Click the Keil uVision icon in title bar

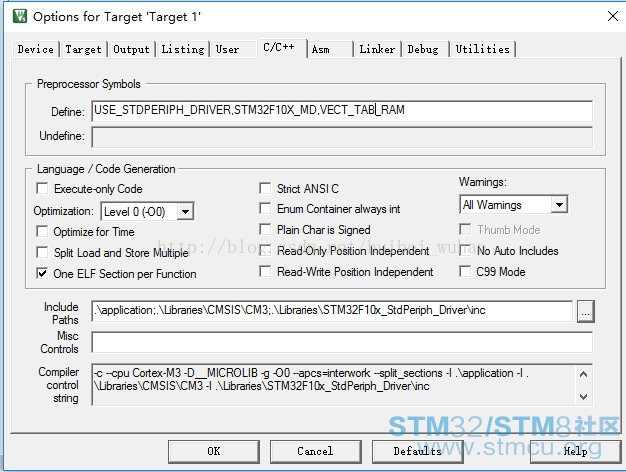point(20,16)
